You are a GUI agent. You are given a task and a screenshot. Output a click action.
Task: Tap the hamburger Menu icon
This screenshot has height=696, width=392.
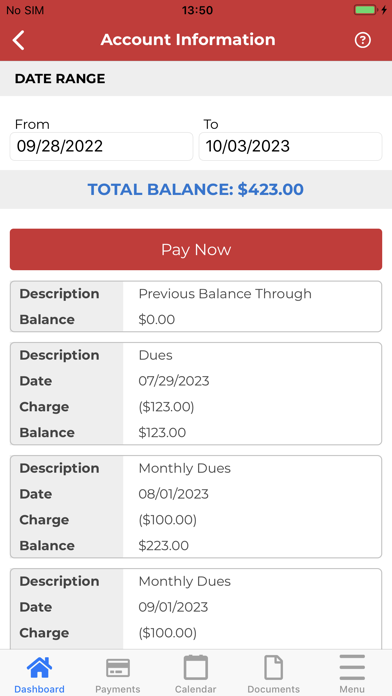pyautogui.click(x=352, y=667)
